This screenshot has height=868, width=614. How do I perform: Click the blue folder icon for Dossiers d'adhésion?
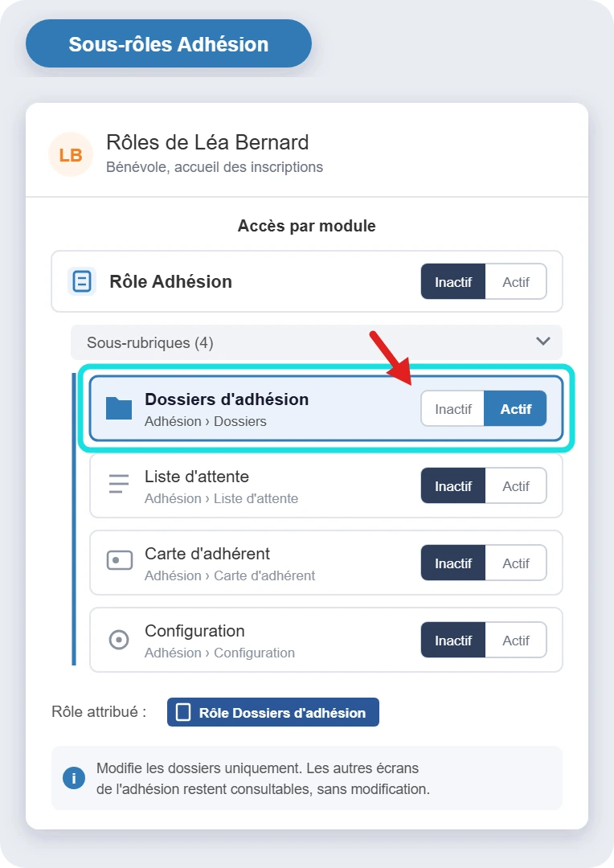click(x=119, y=408)
